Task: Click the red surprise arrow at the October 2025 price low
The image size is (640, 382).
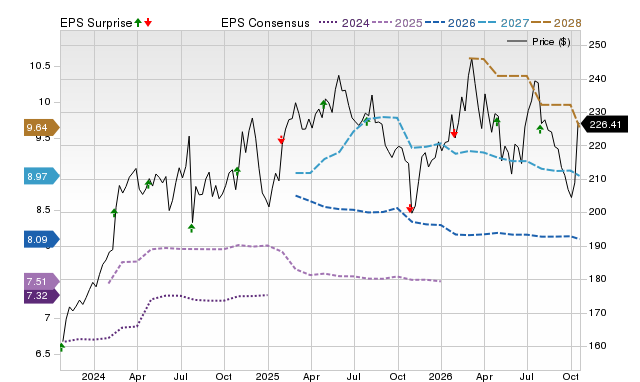Action: pyautogui.click(x=410, y=208)
